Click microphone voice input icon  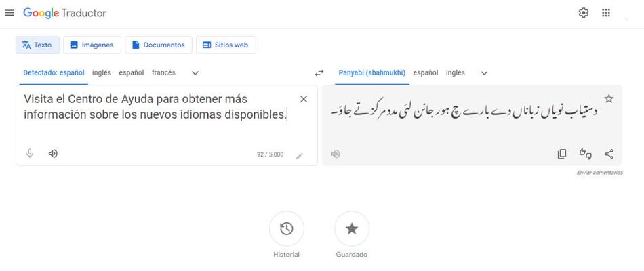tap(30, 154)
